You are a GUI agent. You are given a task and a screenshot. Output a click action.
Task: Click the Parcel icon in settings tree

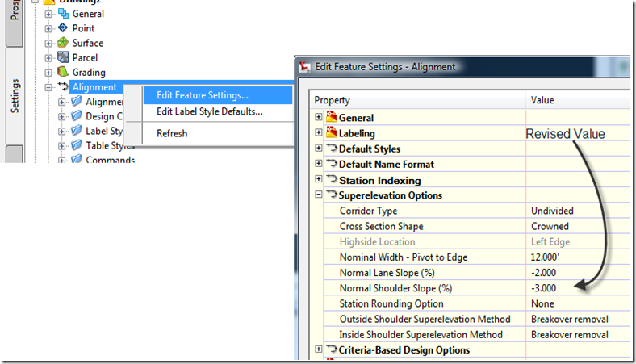click(63, 57)
